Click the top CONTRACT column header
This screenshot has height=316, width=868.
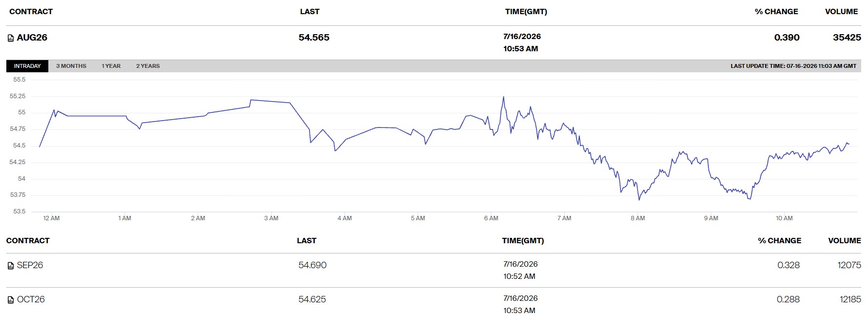(31, 12)
